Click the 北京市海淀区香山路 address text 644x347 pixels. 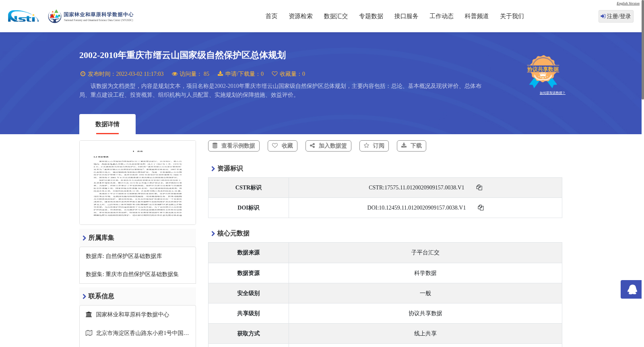(x=142, y=333)
